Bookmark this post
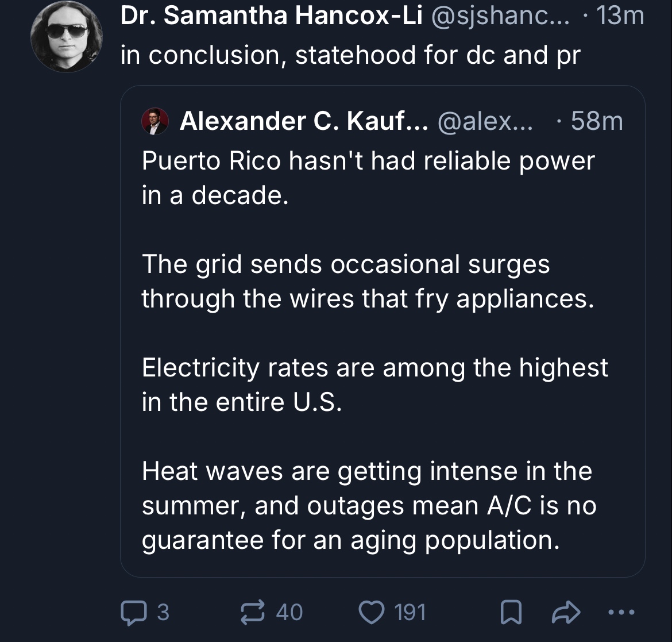This screenshot has height=642, width=672. 510,612
